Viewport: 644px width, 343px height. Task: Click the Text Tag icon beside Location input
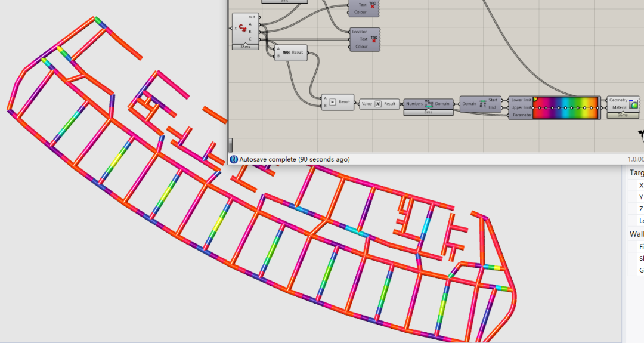[374, 39]
